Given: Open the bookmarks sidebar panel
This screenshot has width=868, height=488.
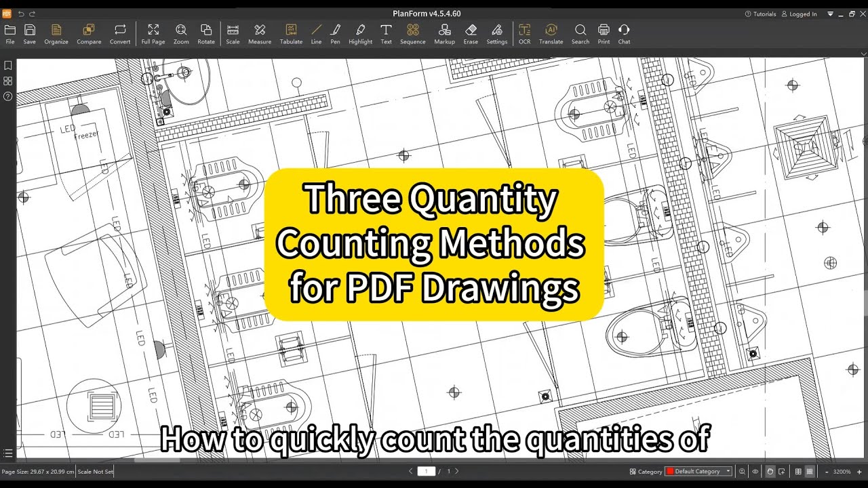Looking at the screenshot, I should click(8, 66).
